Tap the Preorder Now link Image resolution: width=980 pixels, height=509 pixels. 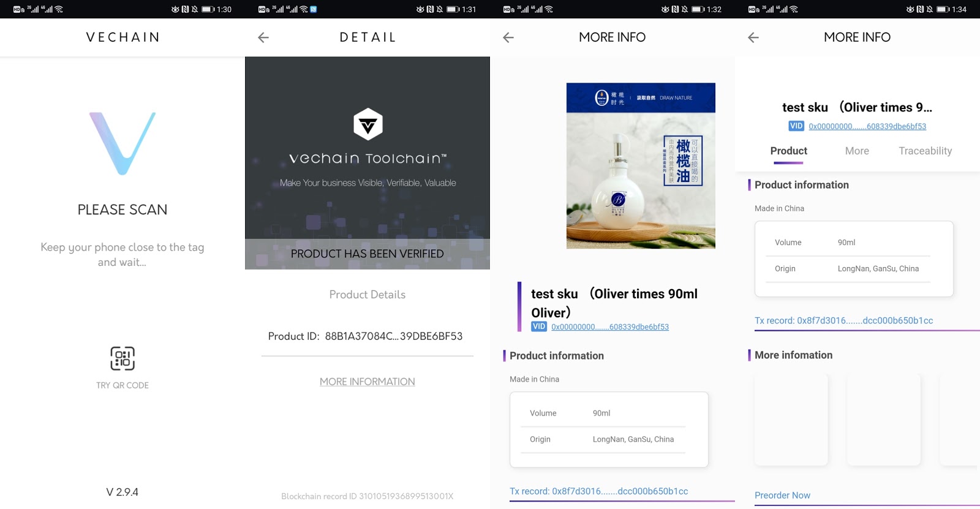782,495
